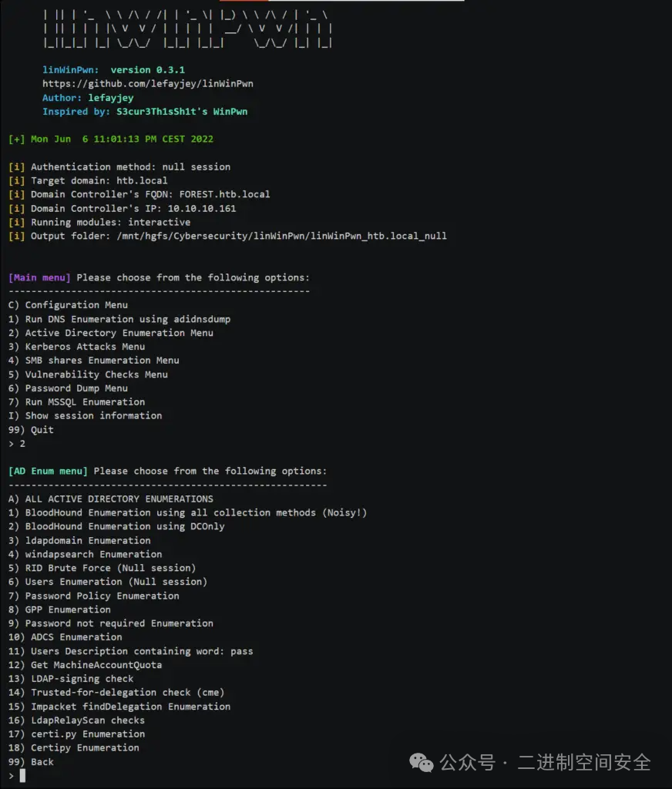Screen dimensions: 672x789
Task: Click the timestamp line Mon Jun 6 11:01:13 PM
Action: coord(111,139)
